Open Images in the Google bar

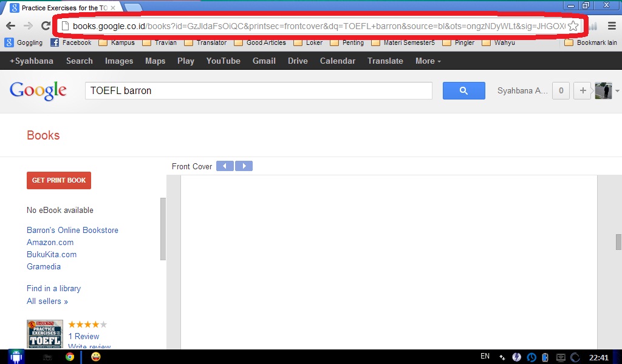click(x=119, y=61)
